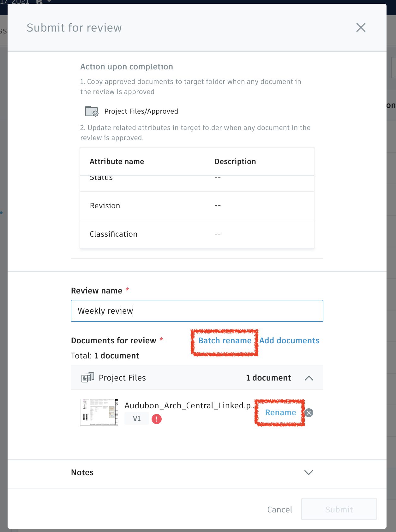This screenshot has height=532, width=396.
Task: Select the Classification attribute row
Action: (197, 234)
